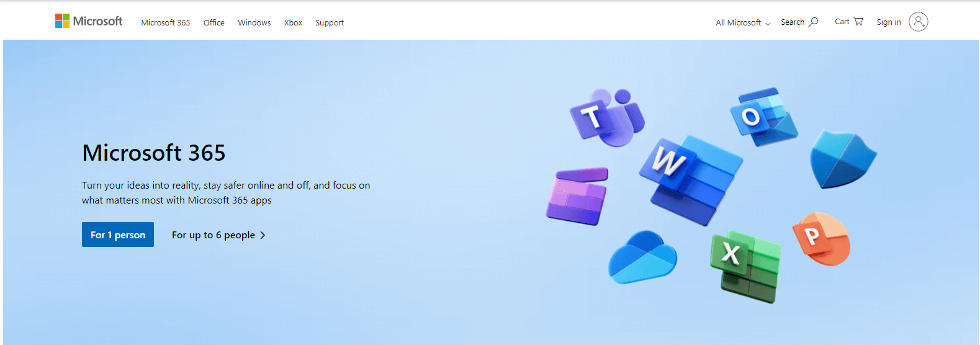This screenshot has height=345, width=980.
Task: Open the For up to 6 people link
Action: [218, 235]
